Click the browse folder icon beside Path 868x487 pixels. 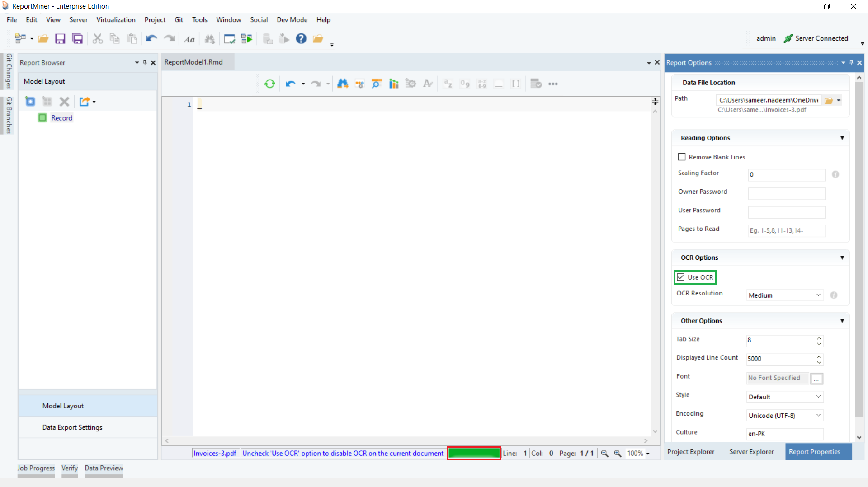click(829, 100)
